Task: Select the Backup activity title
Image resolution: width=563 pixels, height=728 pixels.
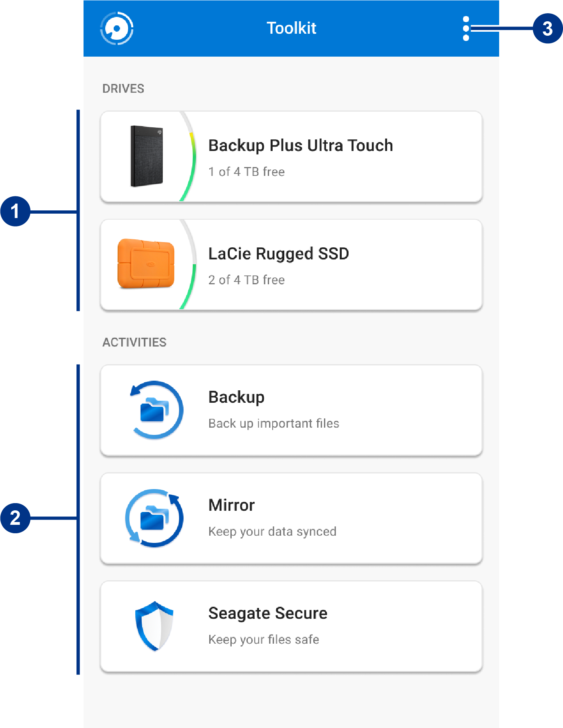Action: pos(237,397)
